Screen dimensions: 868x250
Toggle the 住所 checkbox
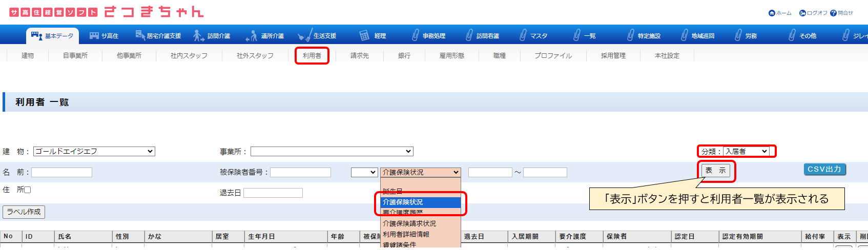[28, 190]
